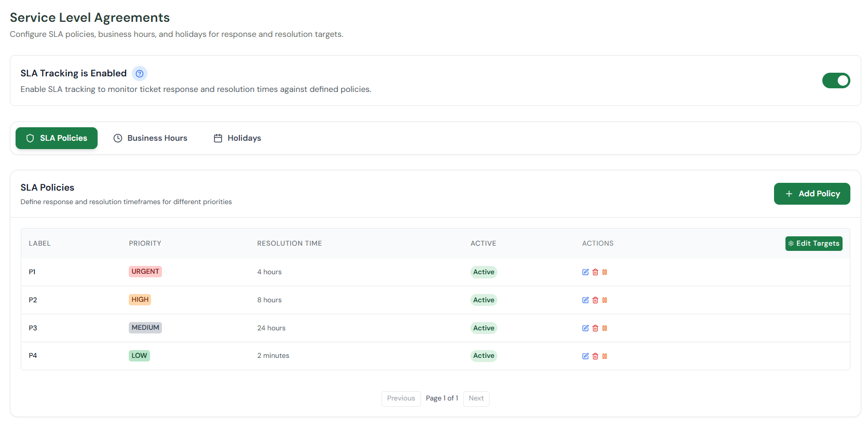Go to the Previous page

401,398
